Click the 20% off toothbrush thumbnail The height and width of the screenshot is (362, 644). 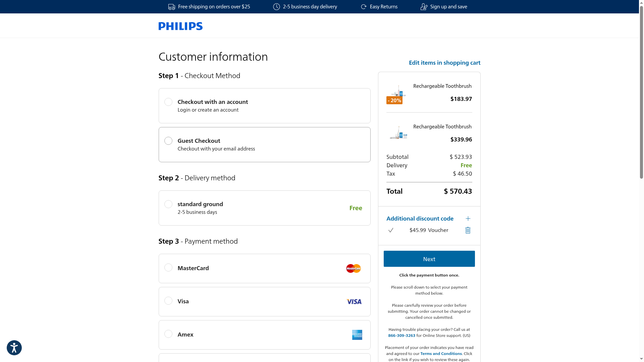pyautogui.click(x=398, y=93)
